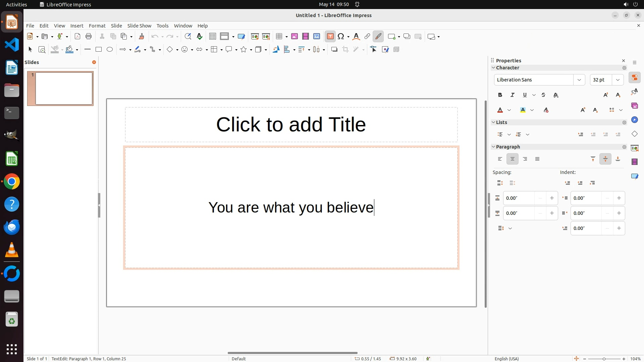Enable Align Left paragraph button
Image resolution: width=644 pixels, height=362 pixels.
coord(500,159)
